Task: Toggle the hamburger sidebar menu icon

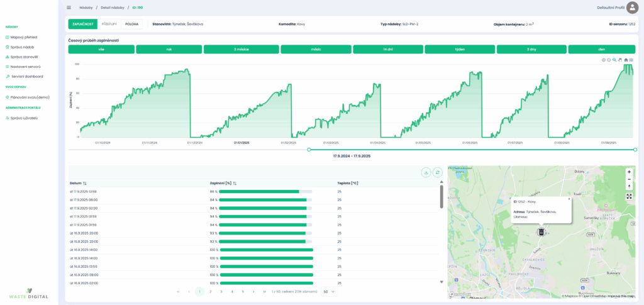Action: [x=69, y=8]
